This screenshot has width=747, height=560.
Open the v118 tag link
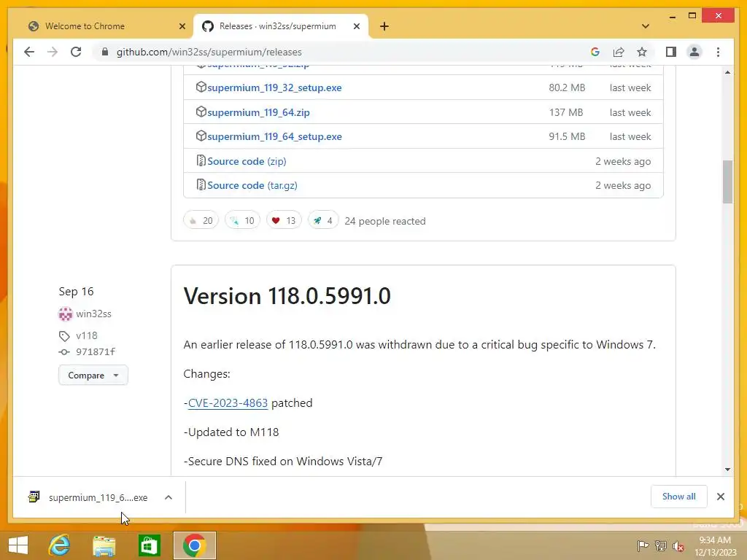point(86,335)
